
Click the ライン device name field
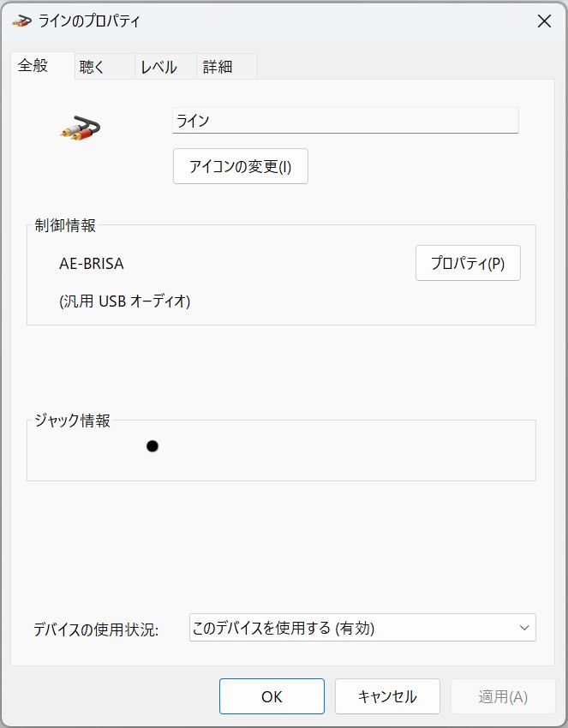(345, 121)
